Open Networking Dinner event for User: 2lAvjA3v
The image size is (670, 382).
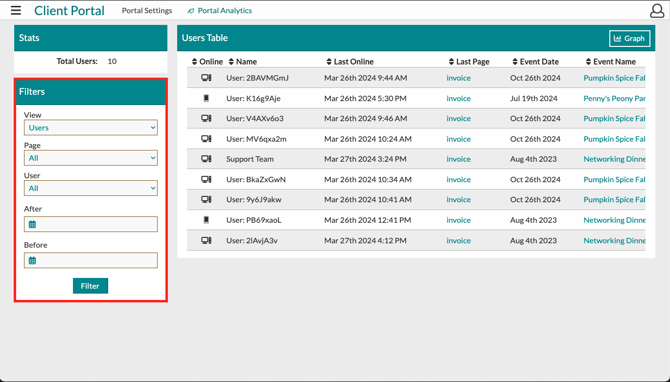point(614,241)
